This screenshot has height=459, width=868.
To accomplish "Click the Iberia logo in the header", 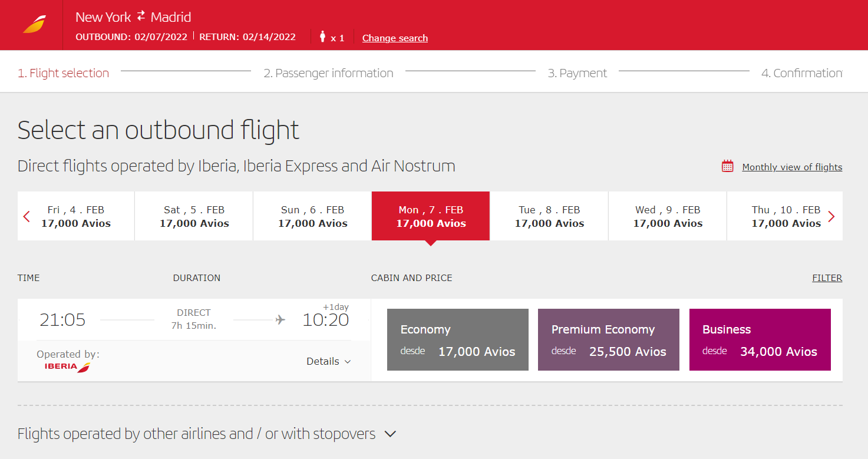I will [34, 25].
